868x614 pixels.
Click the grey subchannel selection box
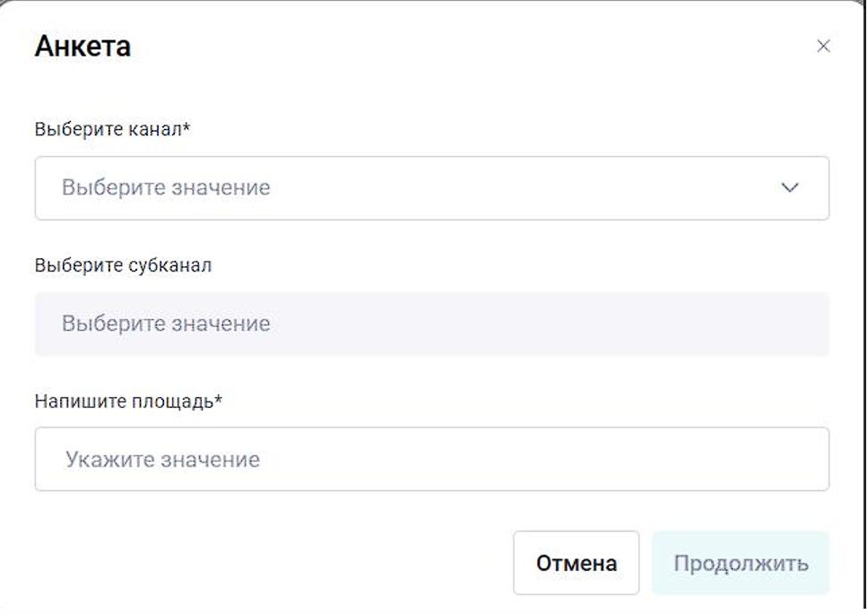[x=431, y=324]
